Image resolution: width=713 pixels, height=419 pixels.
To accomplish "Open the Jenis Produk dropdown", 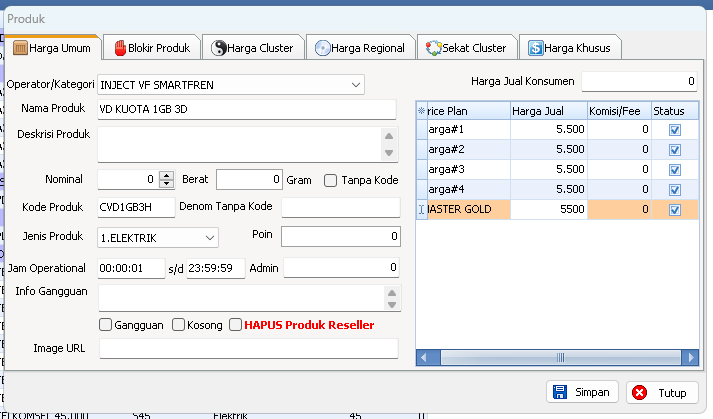I will pyautogui.click(x=210, y=238).
